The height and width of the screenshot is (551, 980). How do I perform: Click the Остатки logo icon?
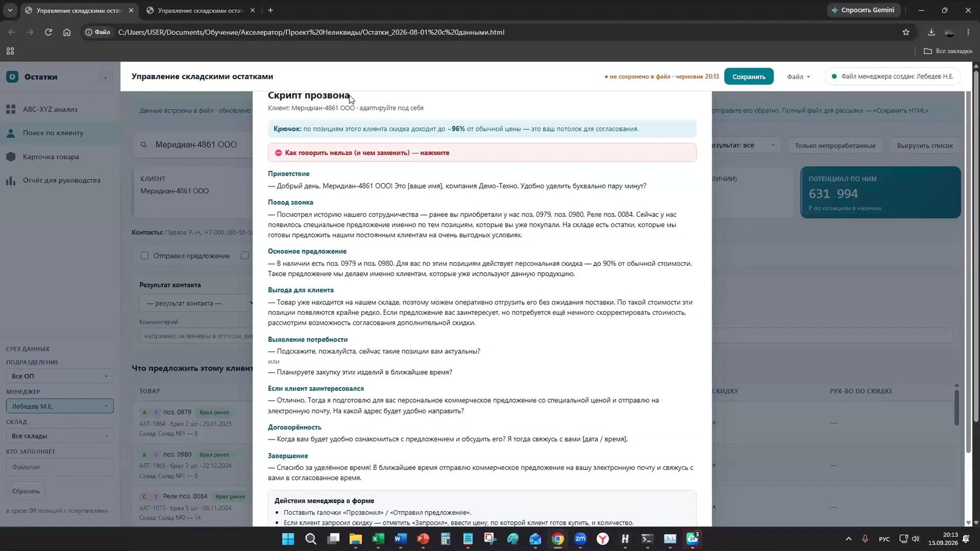click(x=12, y=76)
